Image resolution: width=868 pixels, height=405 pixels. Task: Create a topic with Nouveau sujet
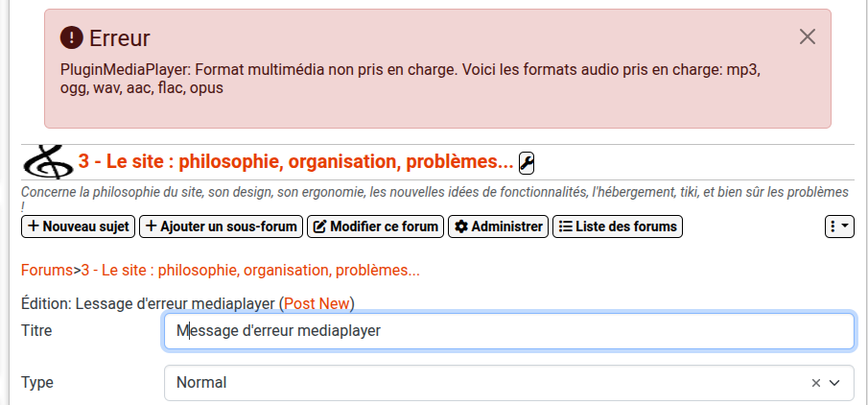click(x=78, y=226)
